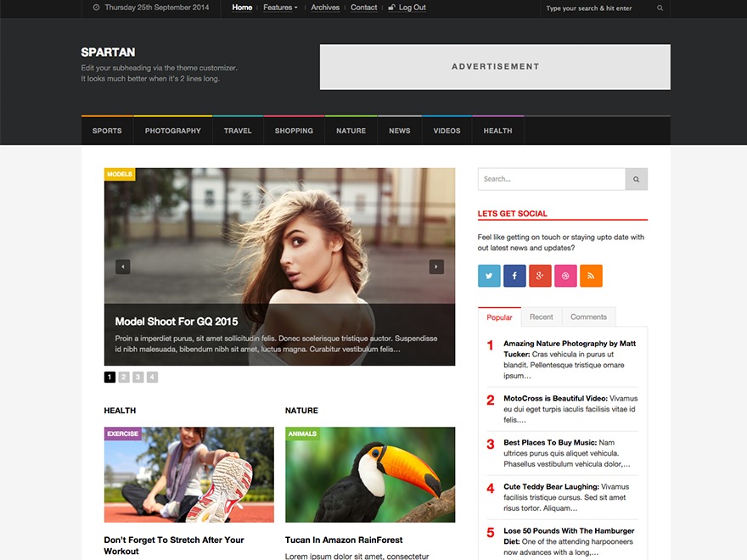Click the ANIMALS category tag
747x560 pixels.
click(x=302, y=434)
